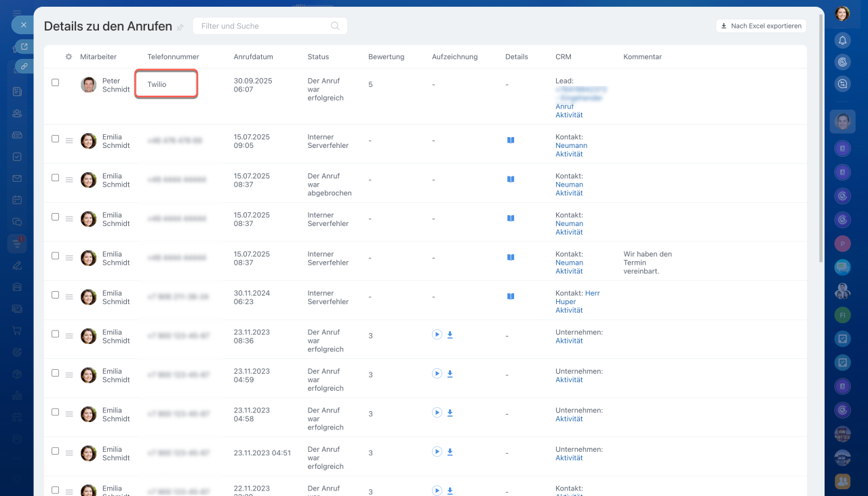Open notifications bell in right sidebar
The image size is (868, 496).
pos(842,40)
